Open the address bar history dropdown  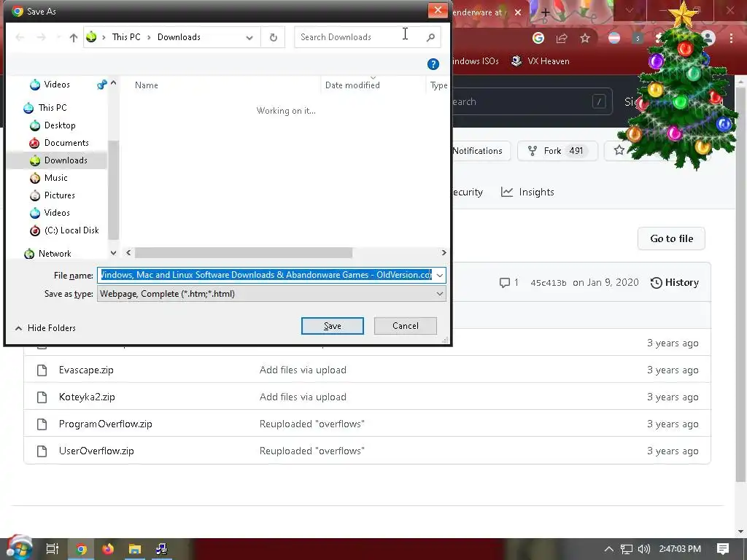click(x=249, y=38)
